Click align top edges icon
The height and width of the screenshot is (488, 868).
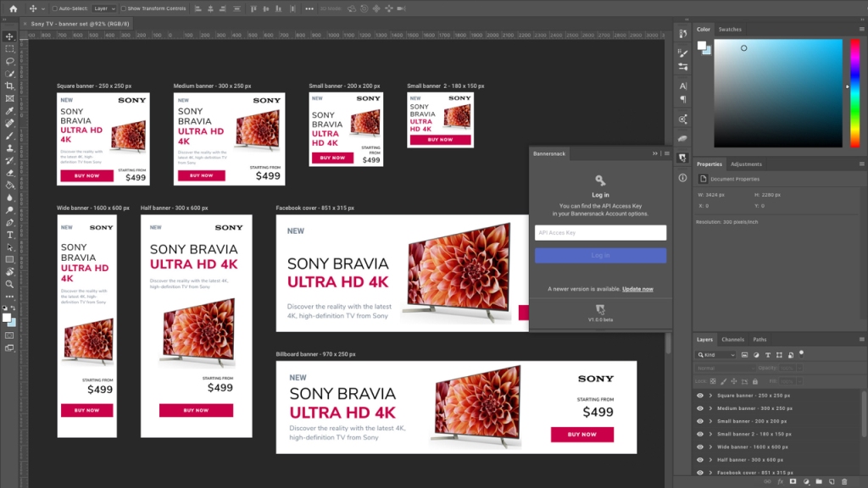point(253,8)
